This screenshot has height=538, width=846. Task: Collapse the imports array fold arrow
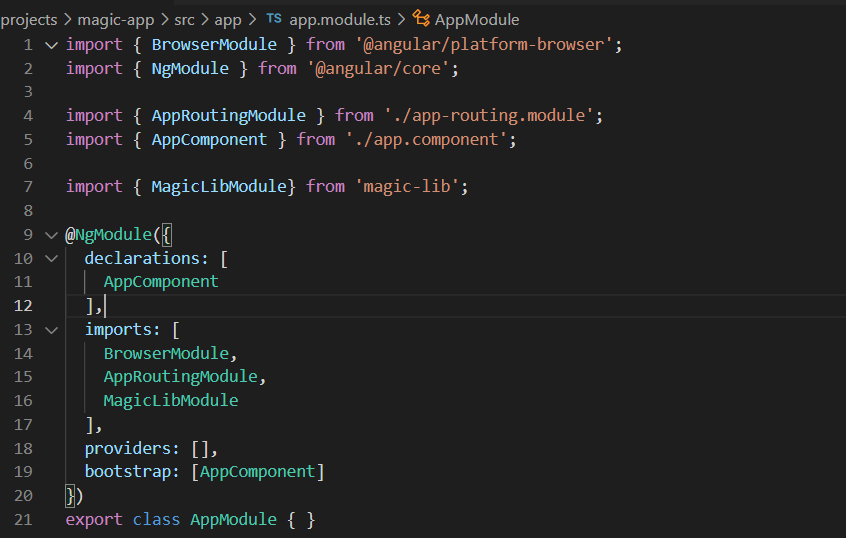pyautogui.click(x=51, y=330)
